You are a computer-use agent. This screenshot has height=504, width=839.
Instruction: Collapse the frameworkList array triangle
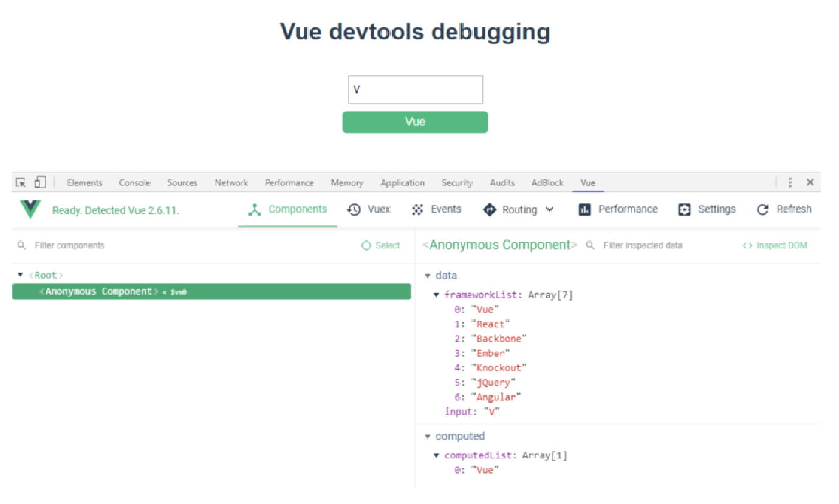coord(437,295)
